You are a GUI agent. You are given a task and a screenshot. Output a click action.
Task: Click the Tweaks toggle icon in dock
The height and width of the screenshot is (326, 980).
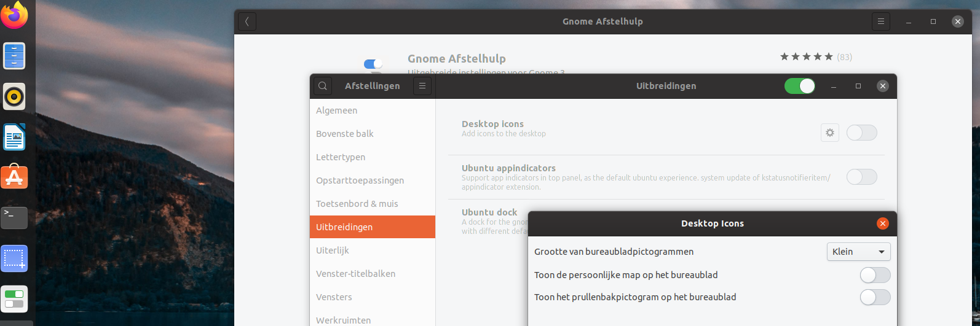tap(14, 299)
